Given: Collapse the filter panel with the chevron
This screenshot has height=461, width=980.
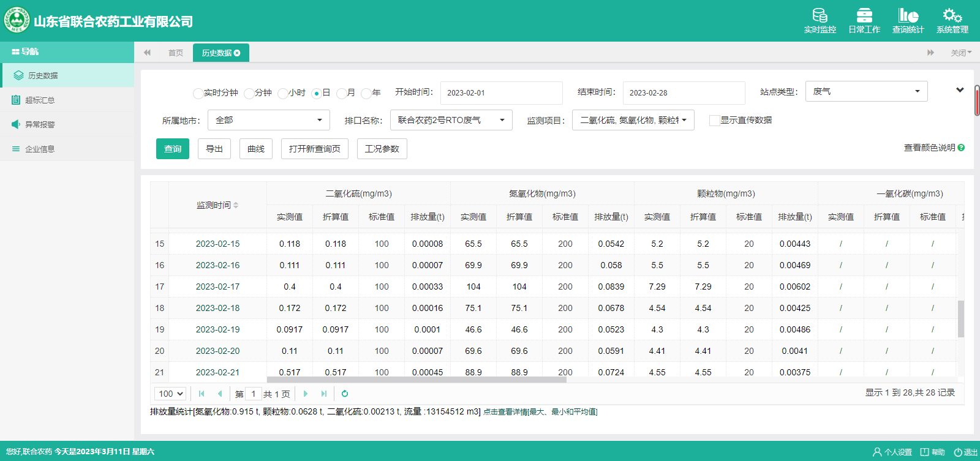Looking at the screenshot, I should tap(960, 91).
